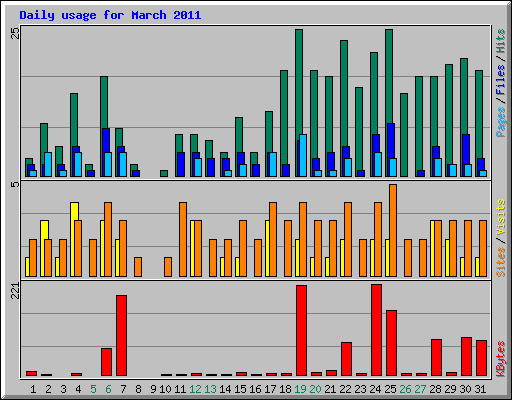Click the Pages legend label
The image size is (512, 400).
point(500,122)
